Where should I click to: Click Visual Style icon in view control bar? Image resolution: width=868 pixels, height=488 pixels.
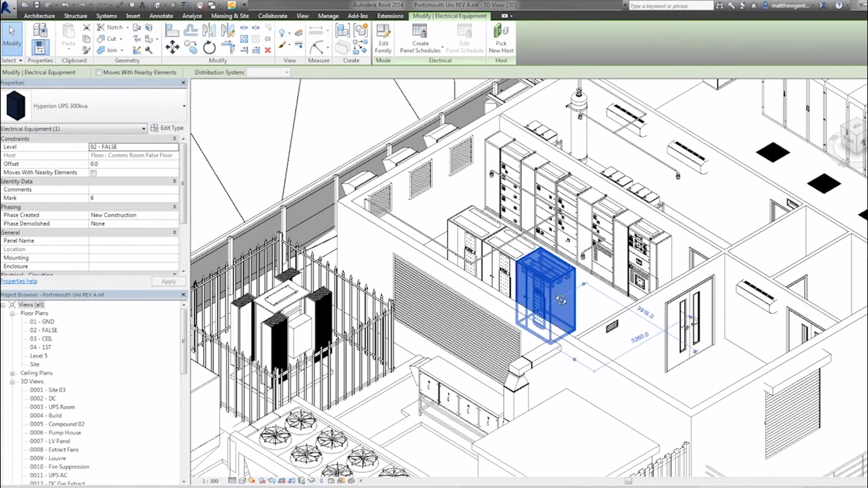pos(243,481)
